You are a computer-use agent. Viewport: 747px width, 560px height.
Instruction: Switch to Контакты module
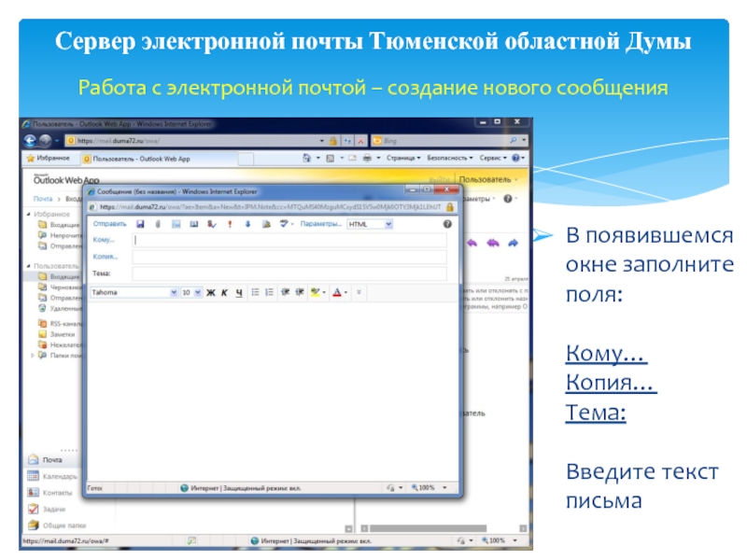click(x=50, y=493)
